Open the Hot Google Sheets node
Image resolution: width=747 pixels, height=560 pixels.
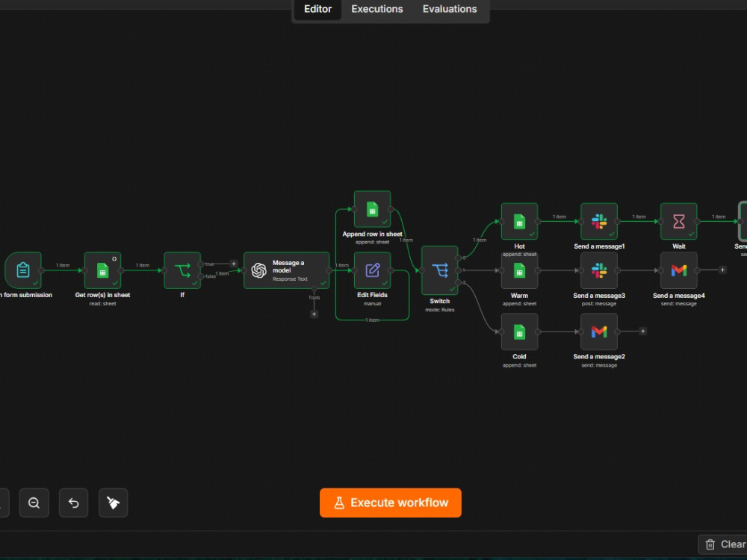[x=519, y=222]
